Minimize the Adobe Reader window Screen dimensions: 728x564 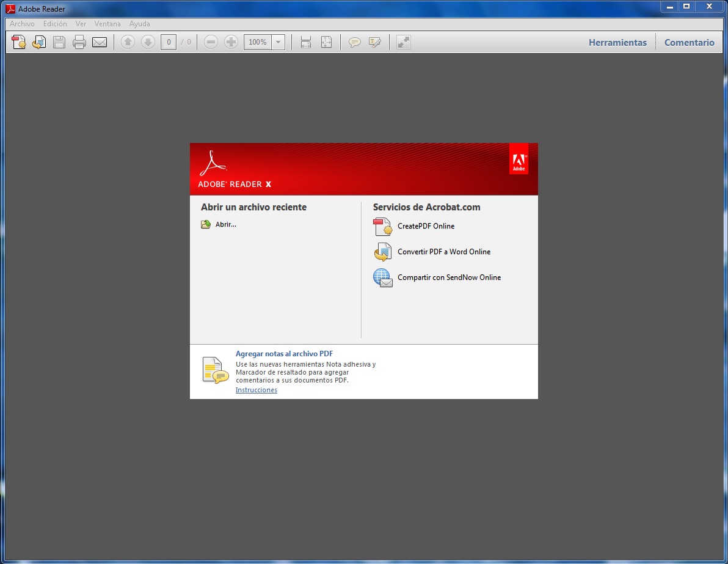[669, 7]
